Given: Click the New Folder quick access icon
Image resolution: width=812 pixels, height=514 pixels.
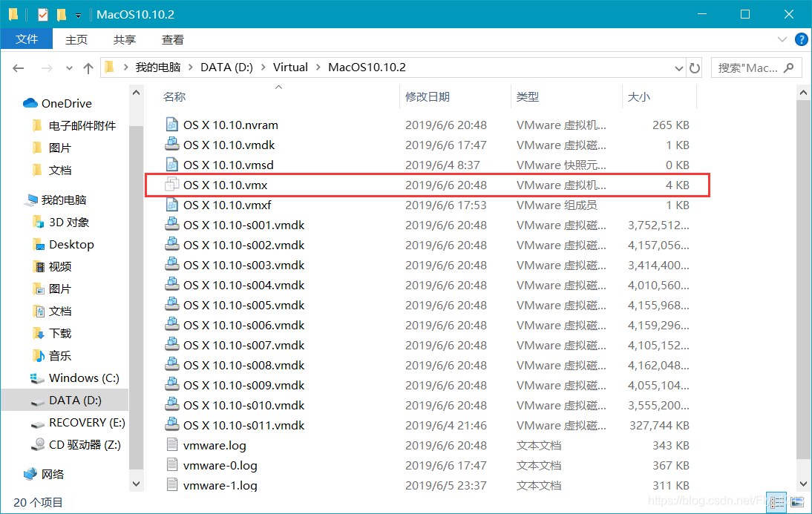Looking at the screenshot, I should (62, 15).
